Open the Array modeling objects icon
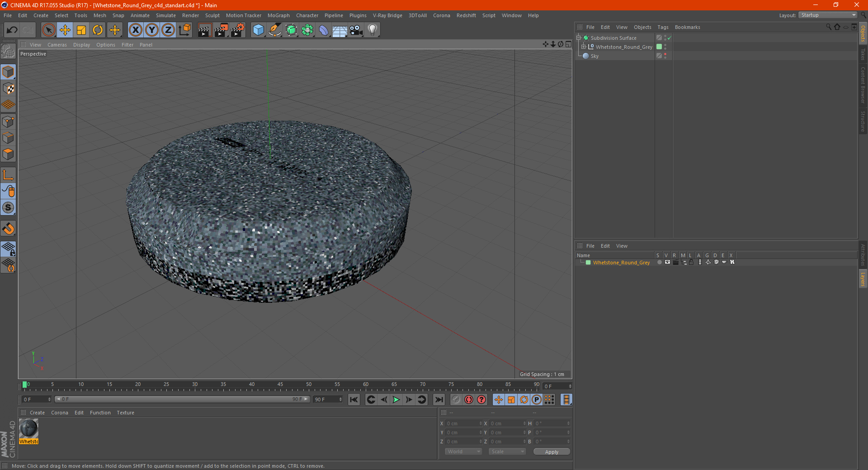This screenshot has height=470, width=868. click(x=307, y=30)
